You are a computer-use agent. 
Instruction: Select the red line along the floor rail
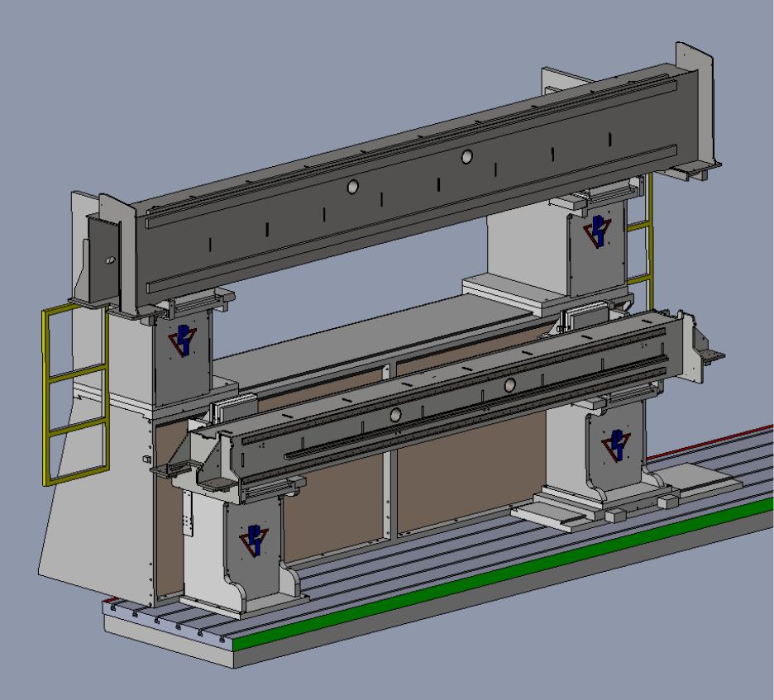(711, 441)
